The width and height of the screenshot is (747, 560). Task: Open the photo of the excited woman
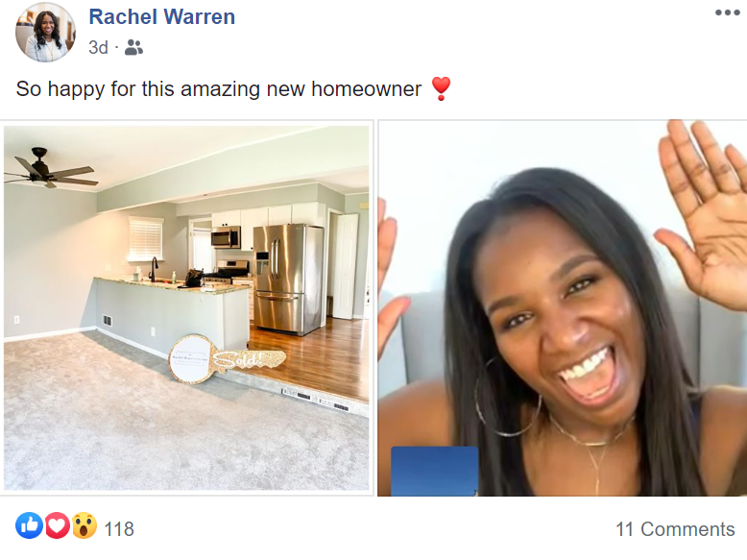[x=562, y=308]
